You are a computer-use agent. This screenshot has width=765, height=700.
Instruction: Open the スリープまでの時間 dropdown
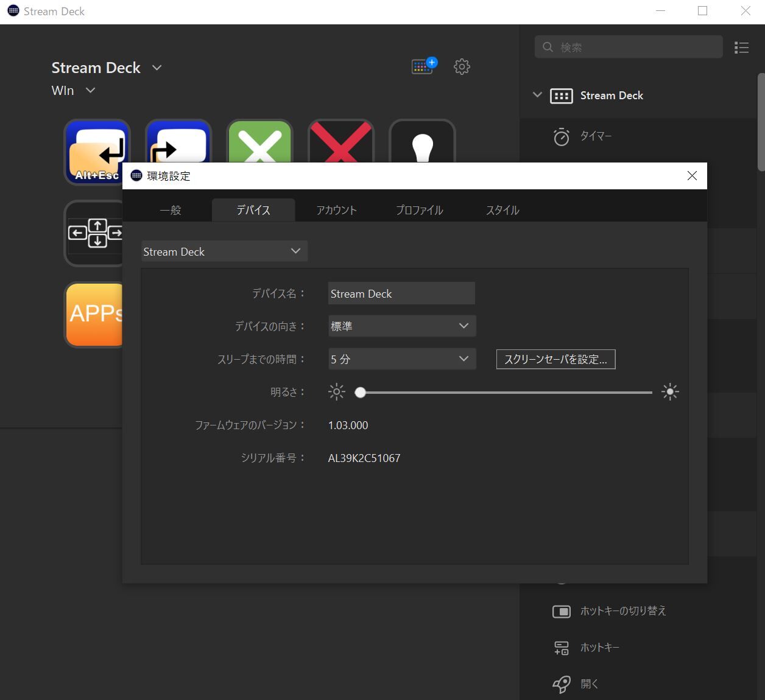(x=402, y=359)
